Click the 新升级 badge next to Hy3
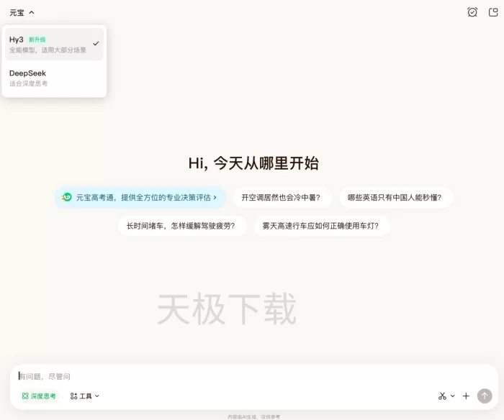Viewport: 504px width, 420px height. [37, 40]
